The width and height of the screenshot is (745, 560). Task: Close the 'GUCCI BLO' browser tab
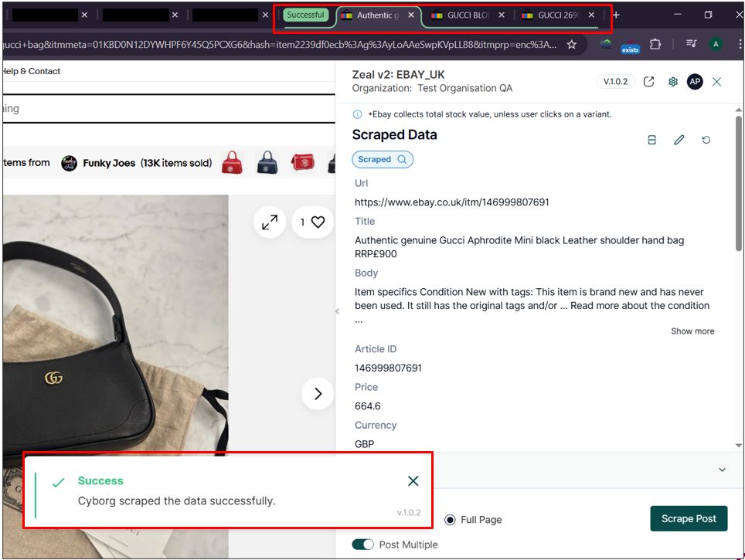[x=502, y=15]
